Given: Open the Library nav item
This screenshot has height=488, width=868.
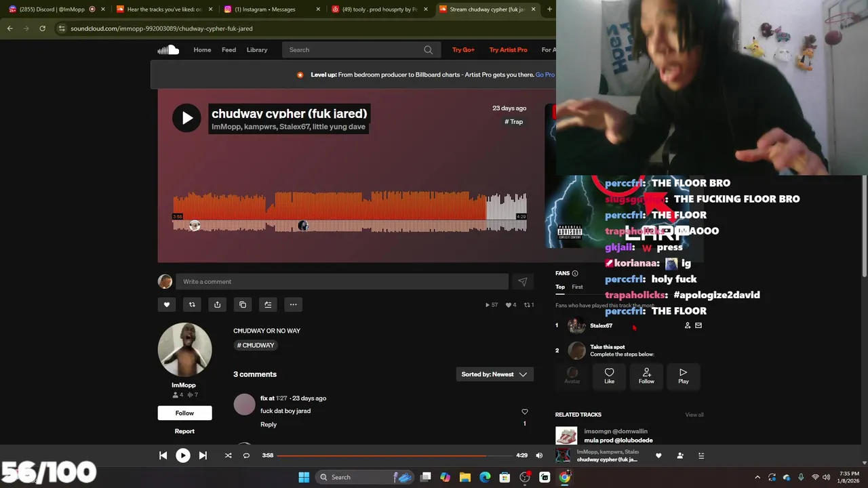Looking at the screenshot, I should 257,49.
